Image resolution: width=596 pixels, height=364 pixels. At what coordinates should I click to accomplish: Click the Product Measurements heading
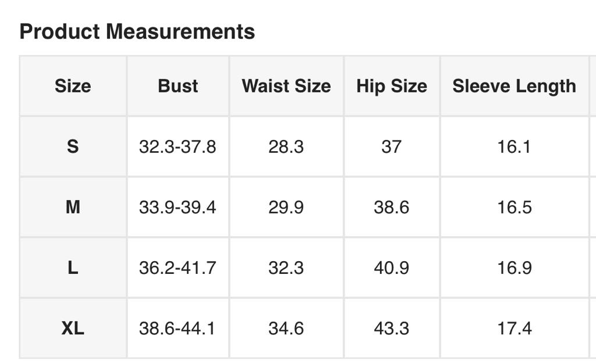[137, 31]
